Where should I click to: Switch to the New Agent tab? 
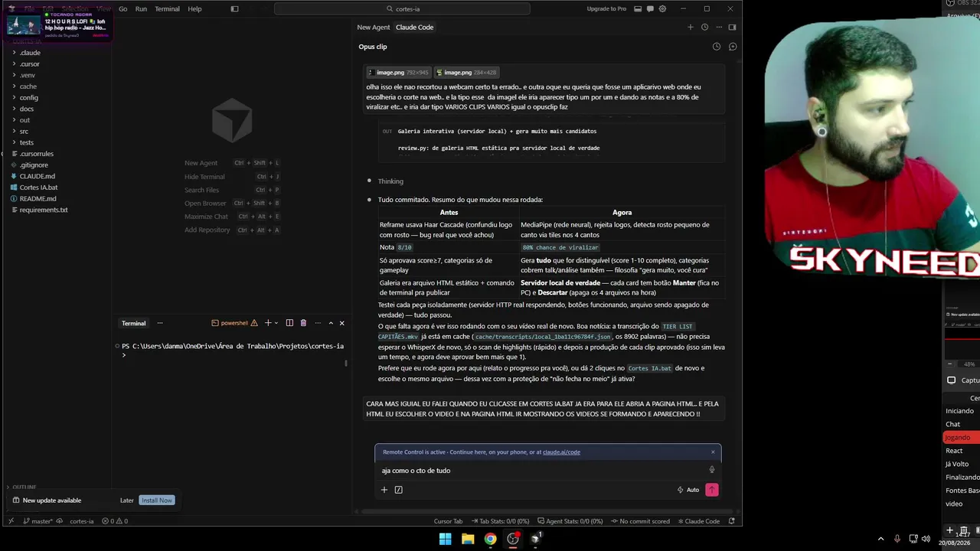click(x=374, y=28)
